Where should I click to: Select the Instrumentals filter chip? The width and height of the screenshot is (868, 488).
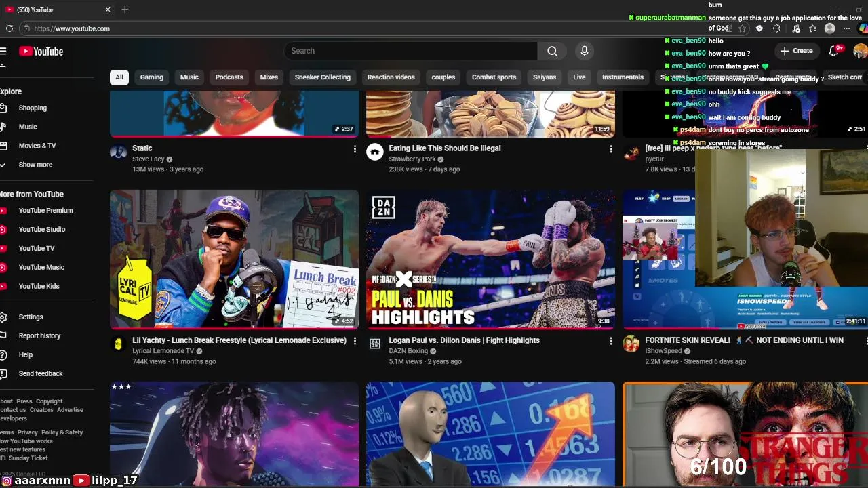click(623, 77)
